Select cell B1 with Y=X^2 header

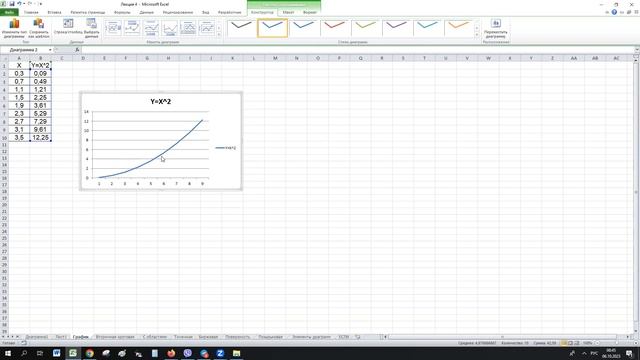pyautogui.click(x=40, y=65)
